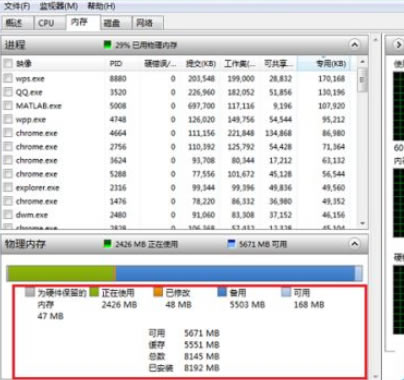Sort by the PID column header
Viewport: 404px width, 380px height.
(x=116, y=63)
